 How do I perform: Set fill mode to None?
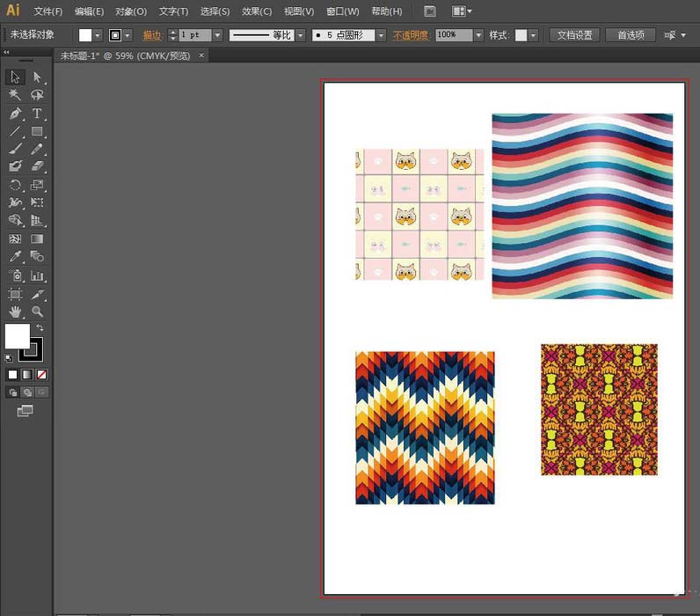coord(42,374)
